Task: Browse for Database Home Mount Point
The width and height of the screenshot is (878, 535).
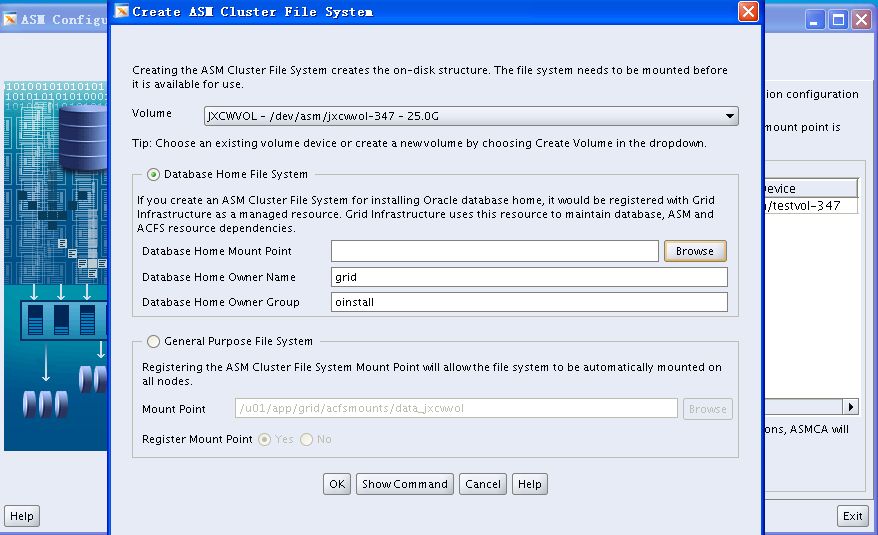Action: [x=695, y=251]
